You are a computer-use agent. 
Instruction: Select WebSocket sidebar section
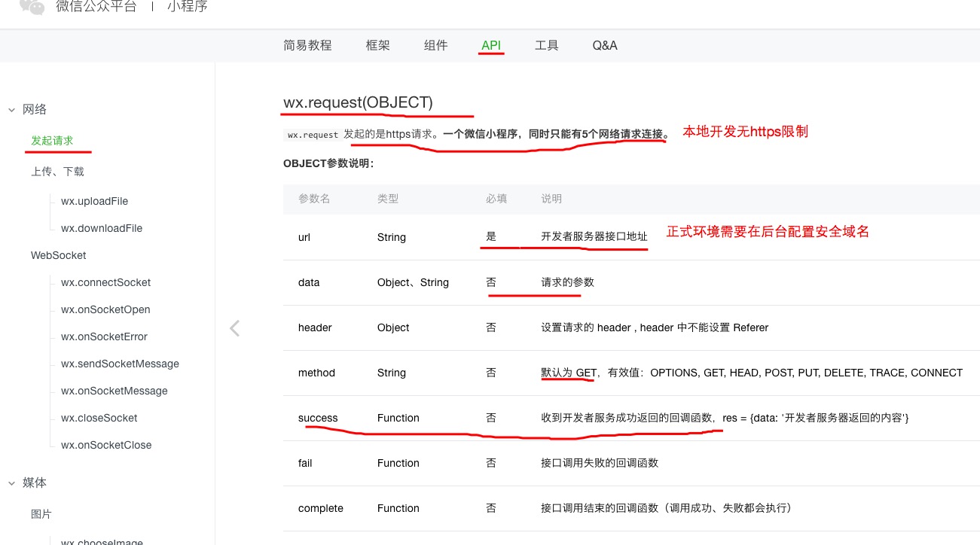point(58,255)
